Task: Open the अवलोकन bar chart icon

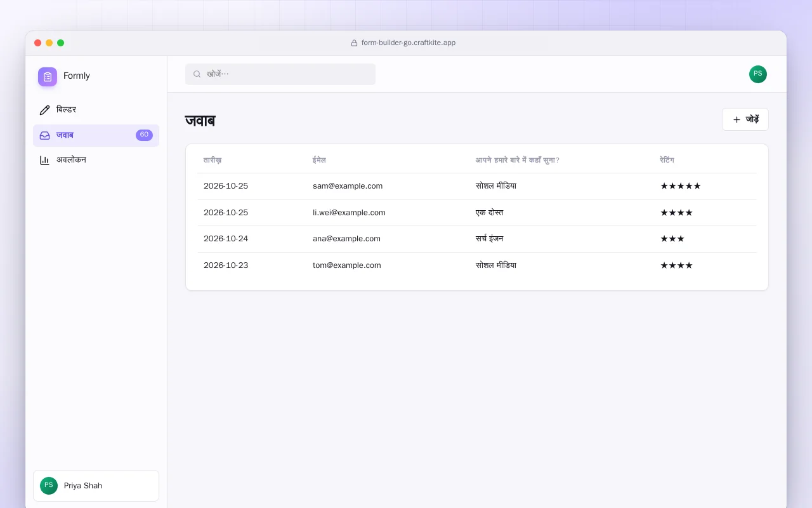Action: pyautogui.click(x=44, y=160)
